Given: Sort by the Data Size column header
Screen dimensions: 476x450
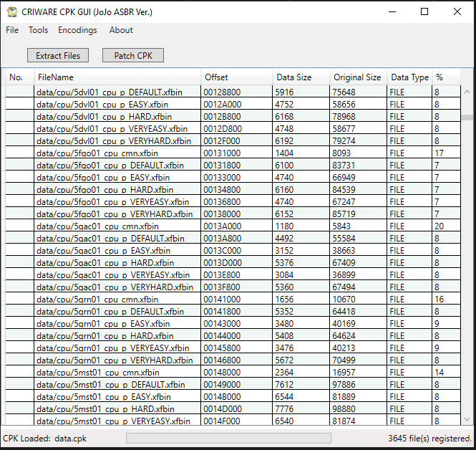Looking at the screenshot, I should coord(301,77).
